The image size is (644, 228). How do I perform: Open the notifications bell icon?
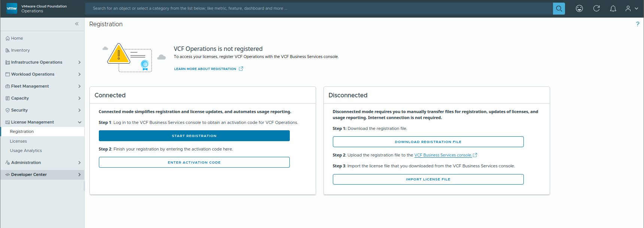(x=613, y=8)
